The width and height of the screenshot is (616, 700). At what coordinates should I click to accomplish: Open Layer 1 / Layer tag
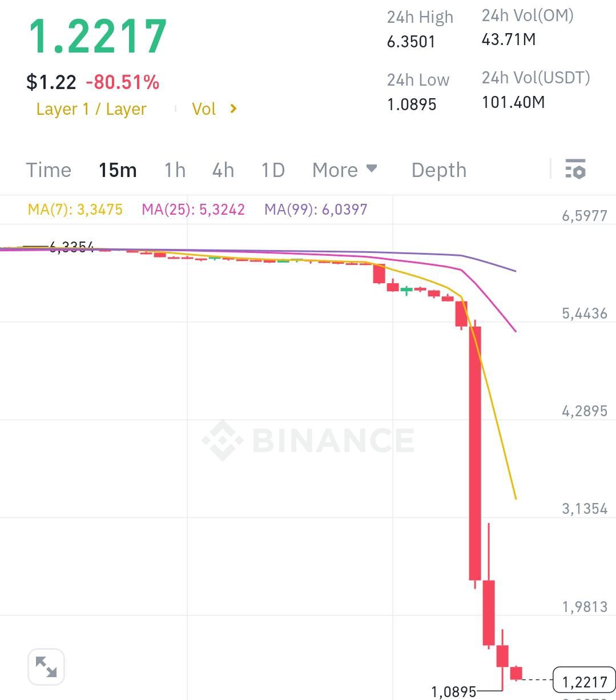click(91, 109)
